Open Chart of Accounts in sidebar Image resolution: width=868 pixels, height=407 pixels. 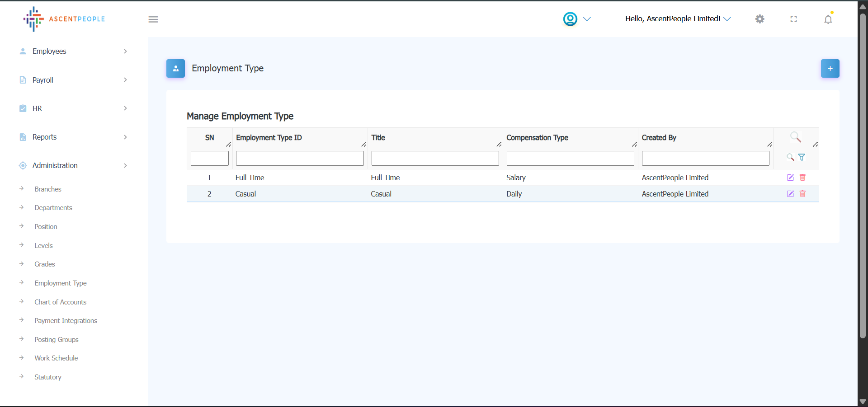pyautogui.click(x=60, y=302)
